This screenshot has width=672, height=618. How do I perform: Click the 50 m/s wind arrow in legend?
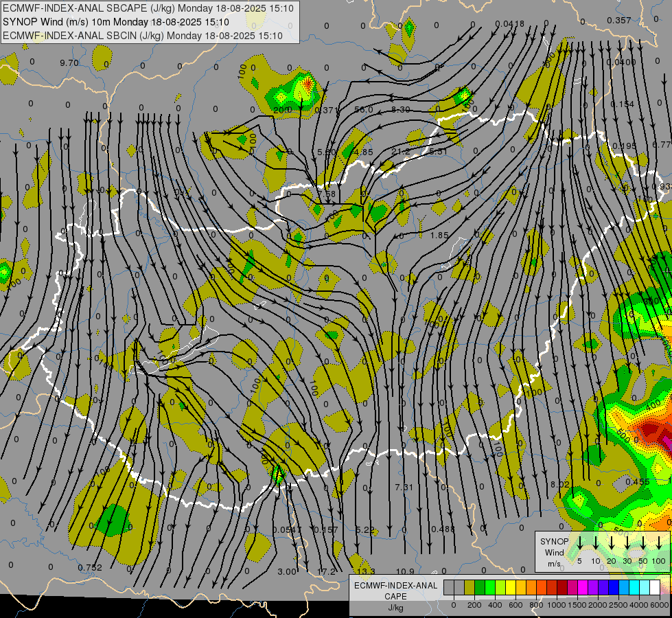[x=643, y=543]
